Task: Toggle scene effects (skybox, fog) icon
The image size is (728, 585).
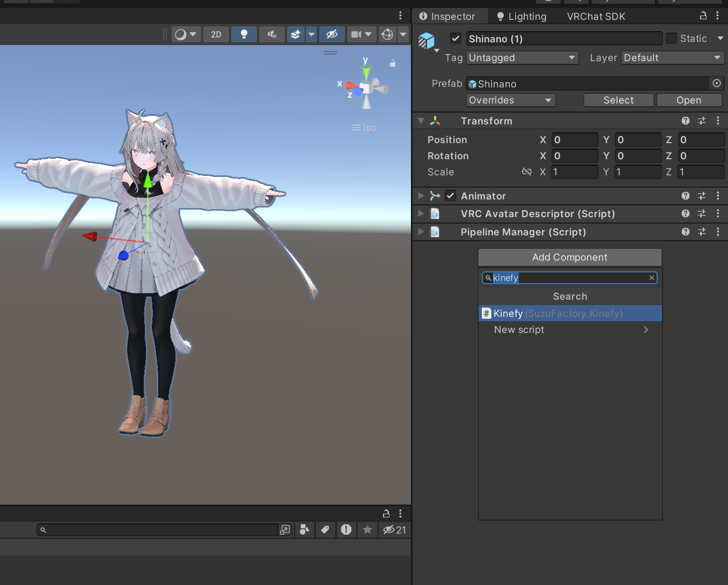Action: [296, 34]
